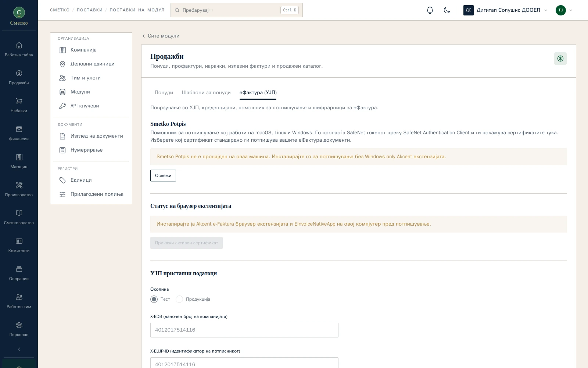The width and height of the screenshot is (588, 368).
Task: Open the Магацин sidebar section
Action: [19, 162]
